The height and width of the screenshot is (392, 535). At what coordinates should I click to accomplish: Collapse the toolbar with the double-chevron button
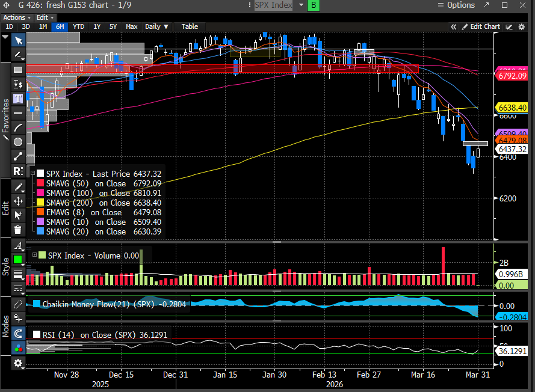coord(454,26)
